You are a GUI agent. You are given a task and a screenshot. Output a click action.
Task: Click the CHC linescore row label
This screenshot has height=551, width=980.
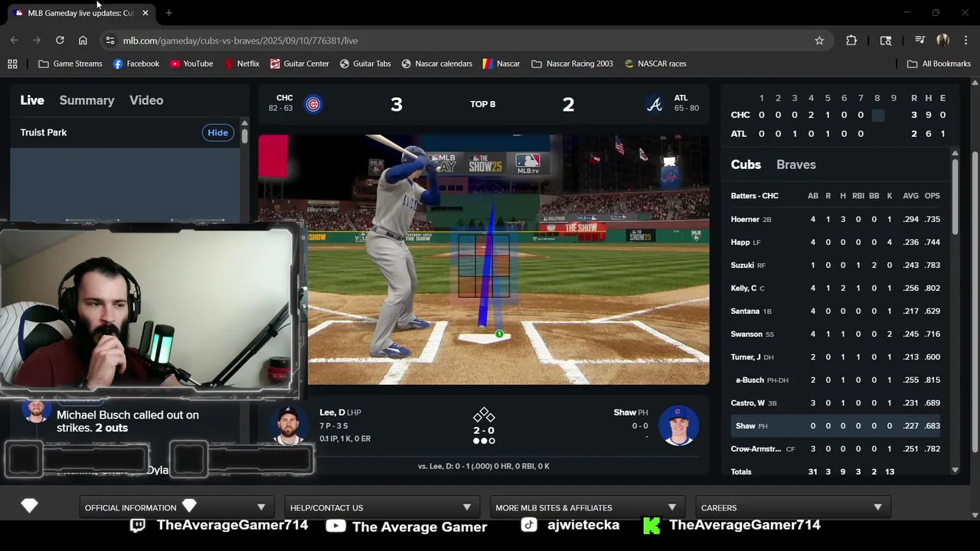point(740,115)
